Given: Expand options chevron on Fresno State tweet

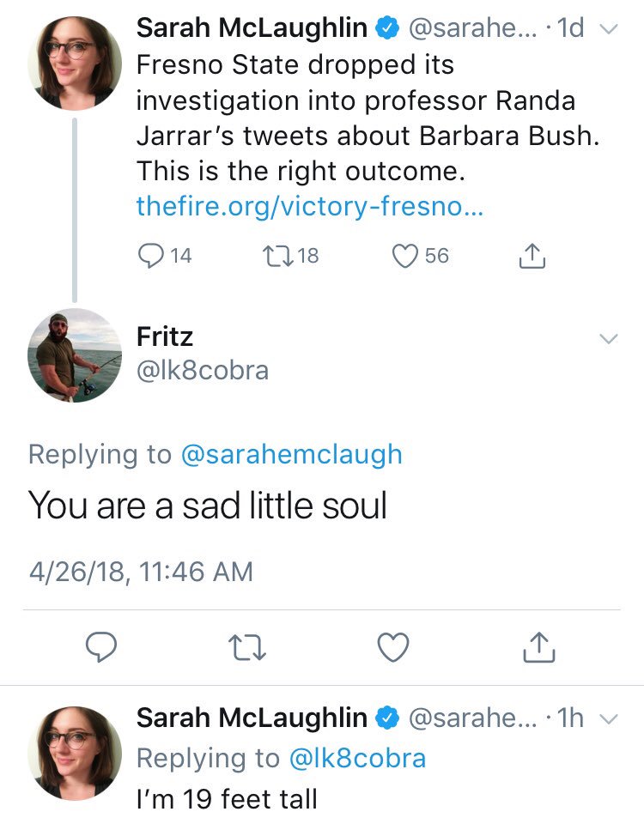Looking at the screenshot, I should [608, 30].
